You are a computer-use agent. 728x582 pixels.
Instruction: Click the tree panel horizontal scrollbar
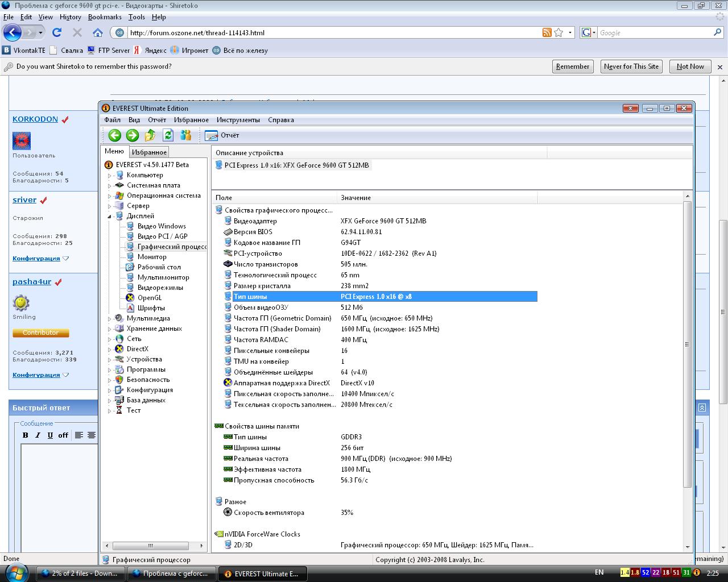151,546
